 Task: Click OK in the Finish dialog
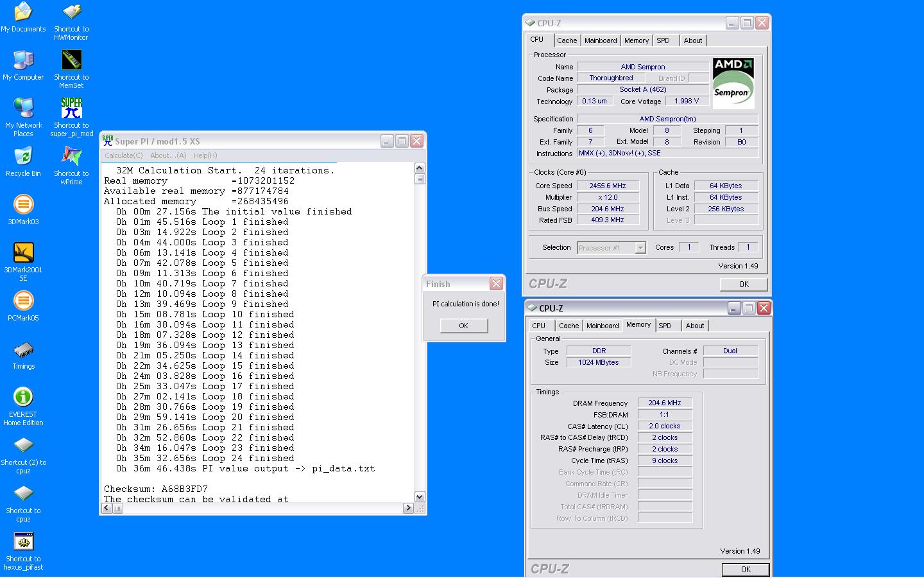pyautogui.click(x=464, y=326)
